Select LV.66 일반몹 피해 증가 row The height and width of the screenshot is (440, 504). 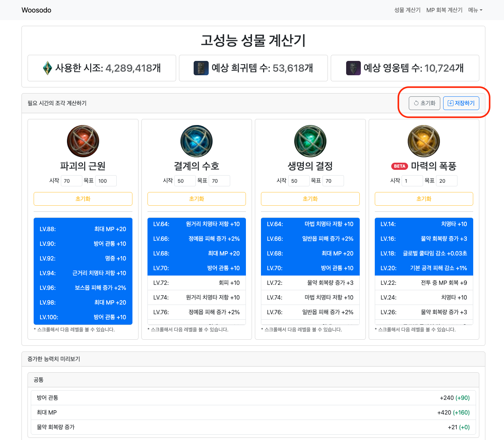310,239
